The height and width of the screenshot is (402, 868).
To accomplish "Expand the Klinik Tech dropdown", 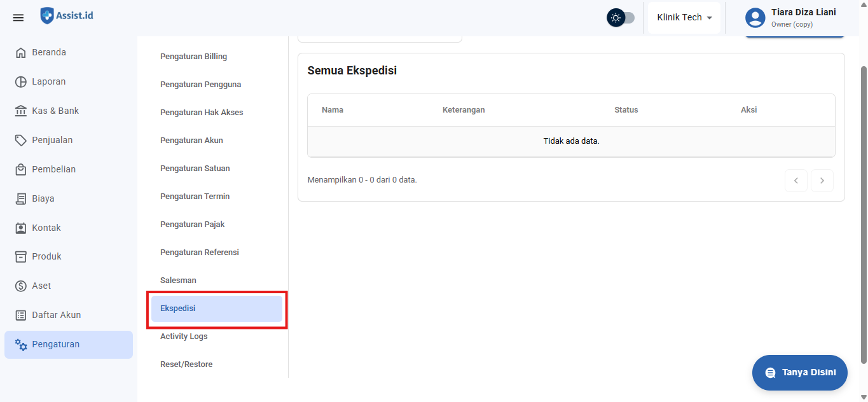I will coord(684,18).
